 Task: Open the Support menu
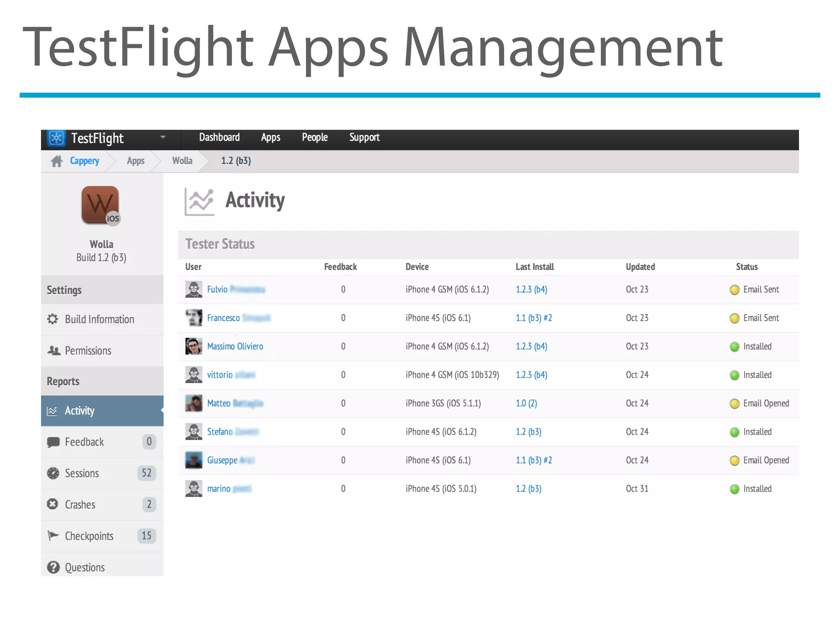(364, 137)
